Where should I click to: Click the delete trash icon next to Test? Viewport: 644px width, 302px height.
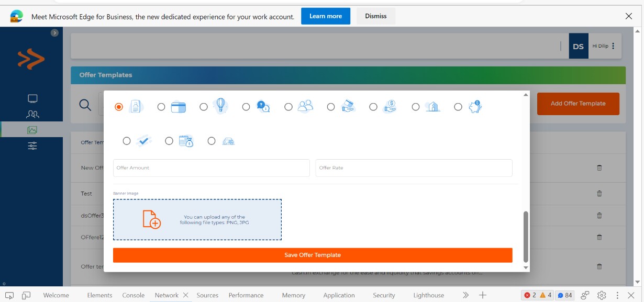[599, 194]
